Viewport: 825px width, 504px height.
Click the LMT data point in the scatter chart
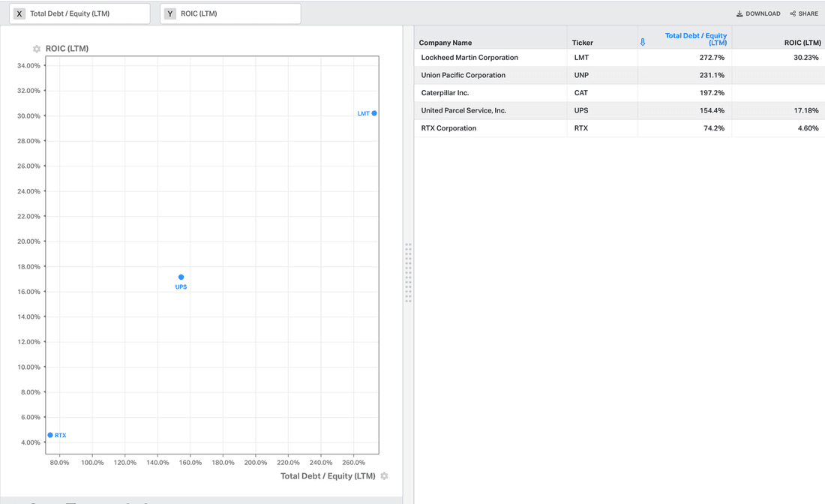(x=374, y=113)
